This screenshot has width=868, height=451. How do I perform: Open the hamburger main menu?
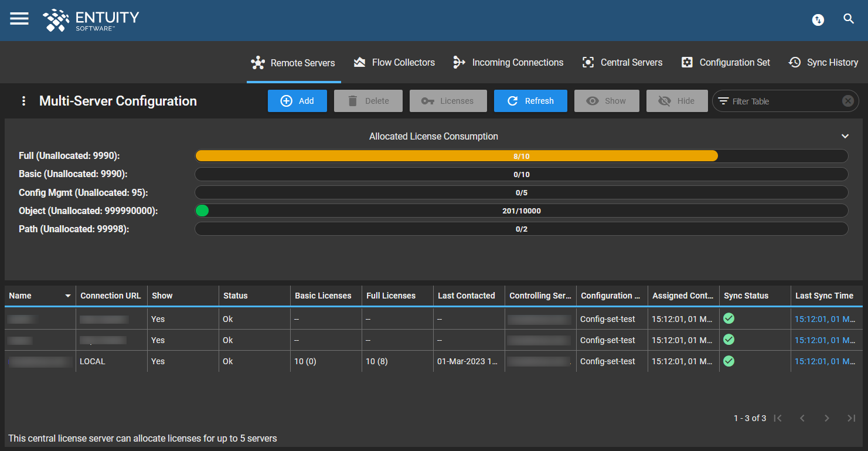(19, 19)
